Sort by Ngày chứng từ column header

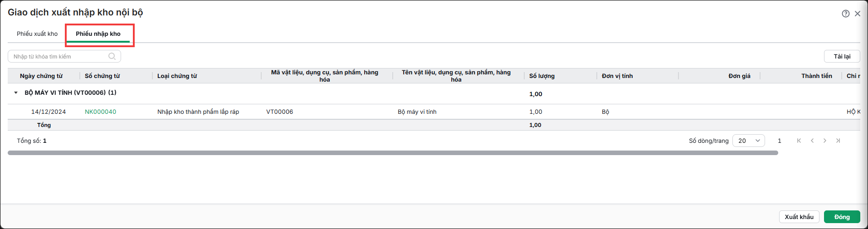[x=41, y=76]
